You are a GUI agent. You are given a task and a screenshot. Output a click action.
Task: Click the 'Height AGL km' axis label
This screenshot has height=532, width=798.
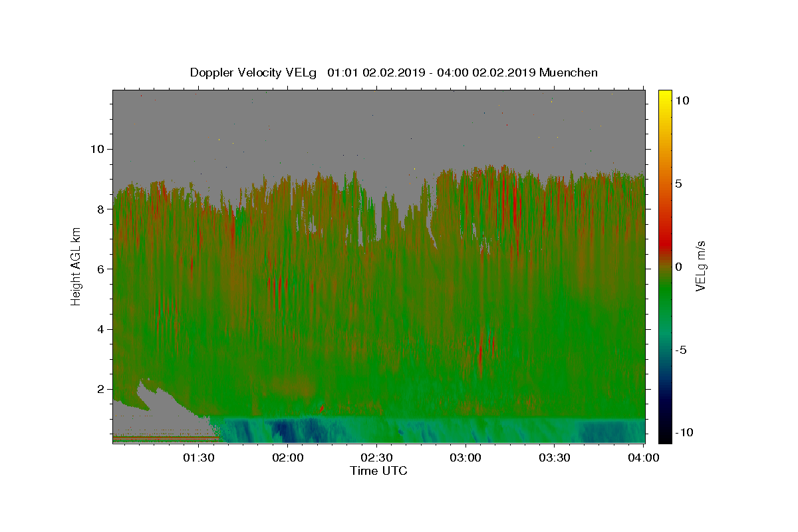click(76, 266)
